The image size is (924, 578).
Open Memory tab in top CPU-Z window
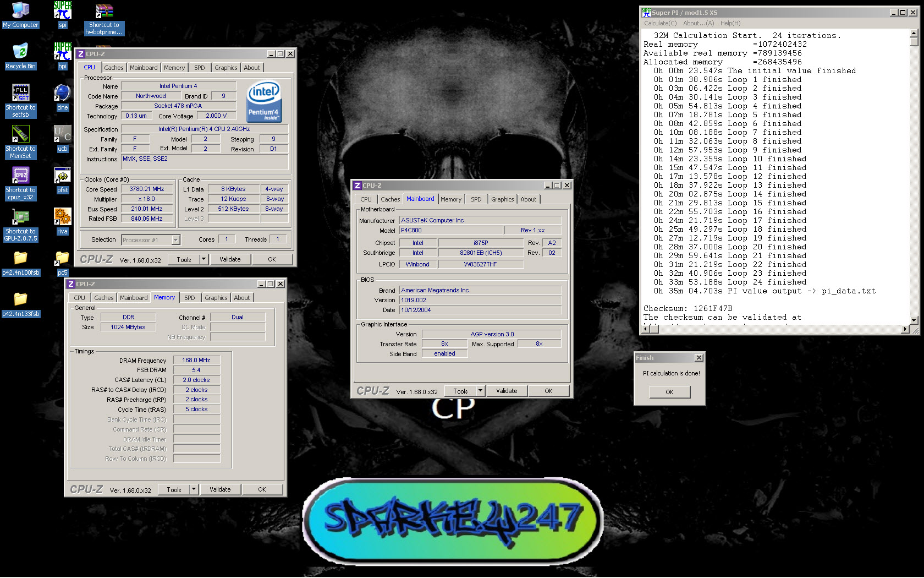click(x=174, y=68)
